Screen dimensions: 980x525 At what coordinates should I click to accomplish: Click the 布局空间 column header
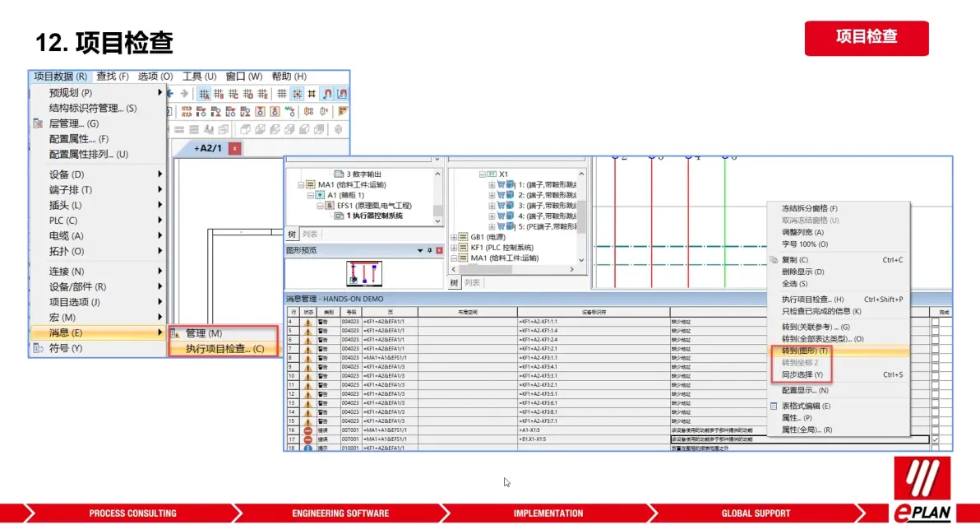[468, 312]
